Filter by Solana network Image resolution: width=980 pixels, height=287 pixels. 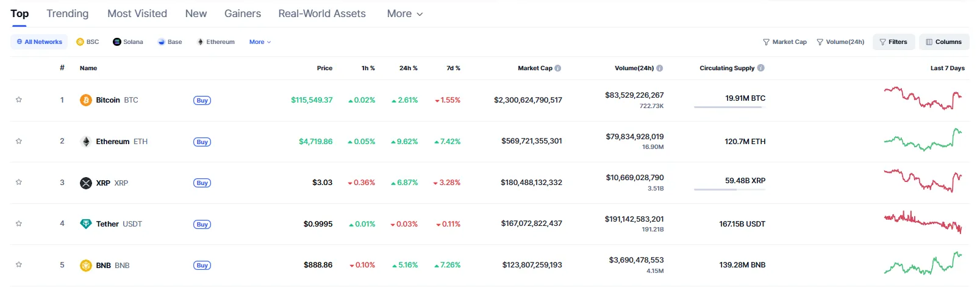point(128,42)
